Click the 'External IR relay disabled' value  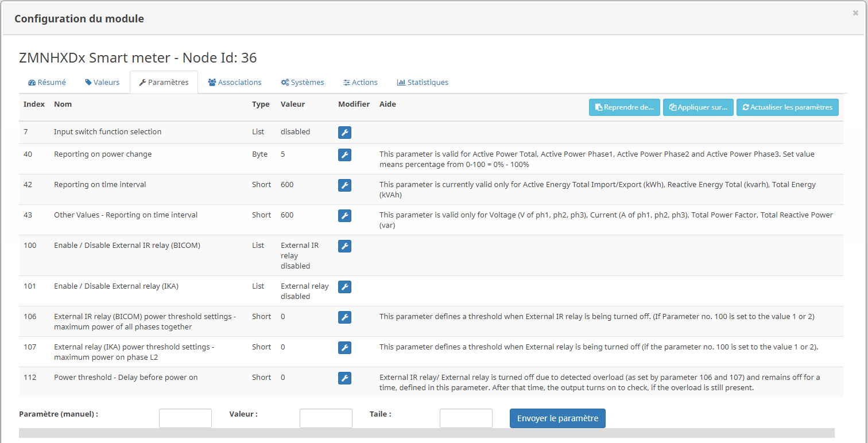(x=300, y=255)
